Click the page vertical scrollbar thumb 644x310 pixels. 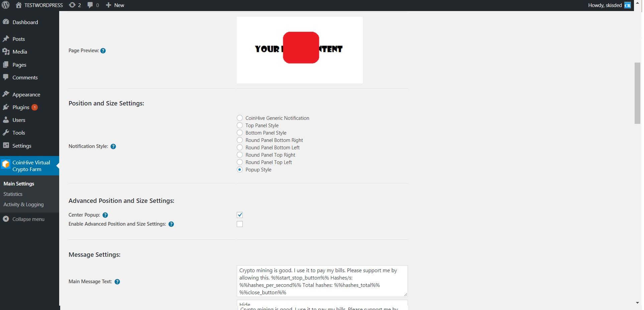click(637, 93)
